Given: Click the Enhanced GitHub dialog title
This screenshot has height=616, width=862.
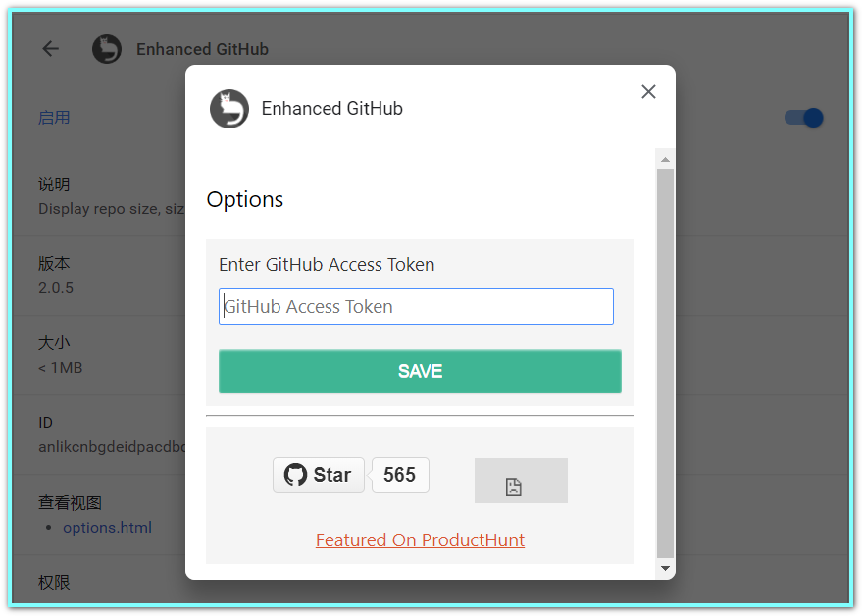Looking at the screenshot, I should (331, 109).
